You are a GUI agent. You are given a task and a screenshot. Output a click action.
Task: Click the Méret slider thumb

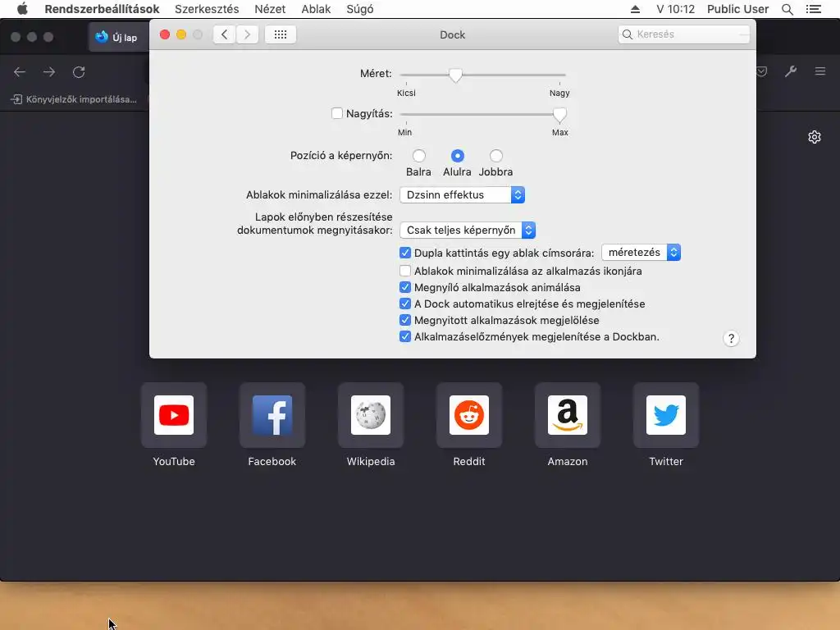pos(455,75)
